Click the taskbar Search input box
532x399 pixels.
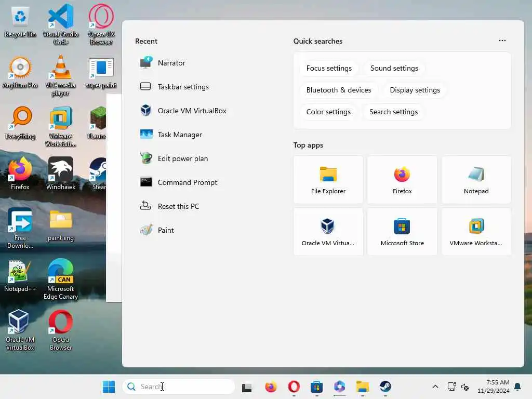[x=179, y=387]
